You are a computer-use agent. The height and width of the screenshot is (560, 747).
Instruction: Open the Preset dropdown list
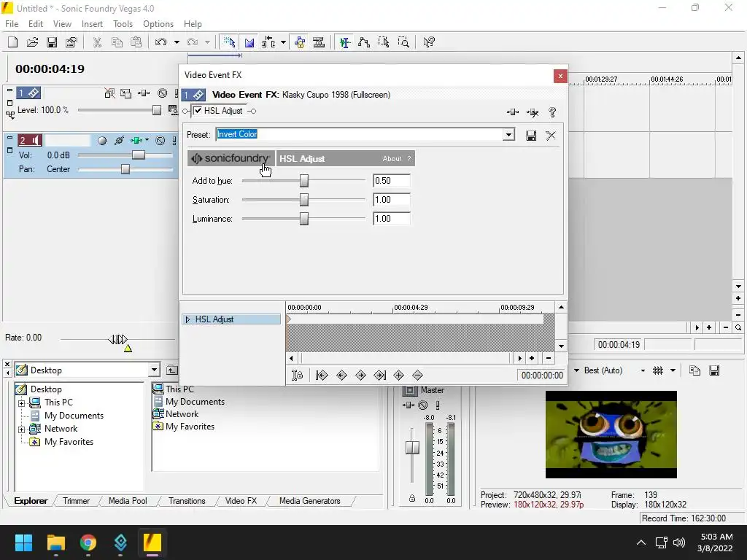point(508,135)
